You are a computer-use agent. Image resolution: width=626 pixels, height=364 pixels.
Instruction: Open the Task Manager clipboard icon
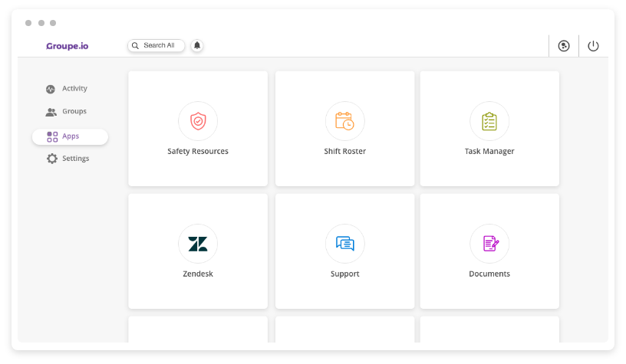(x=489, y=121)
